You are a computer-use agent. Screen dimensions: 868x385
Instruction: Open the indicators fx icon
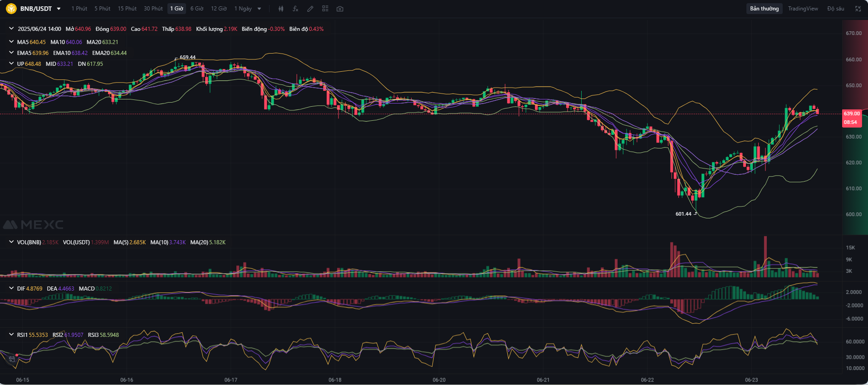(x=295, y=9)
